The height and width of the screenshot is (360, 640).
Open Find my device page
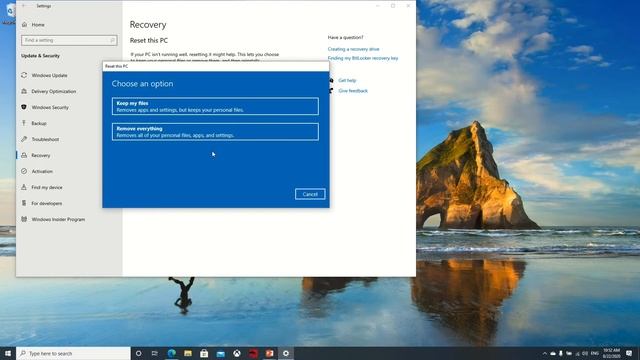(x=47, y=187)
